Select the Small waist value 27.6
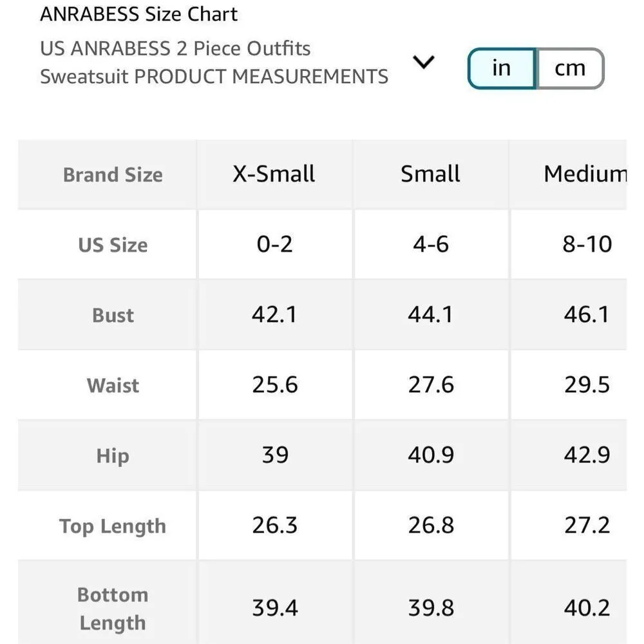This screenshot has width=644, height=644. (x=430, y=385)
